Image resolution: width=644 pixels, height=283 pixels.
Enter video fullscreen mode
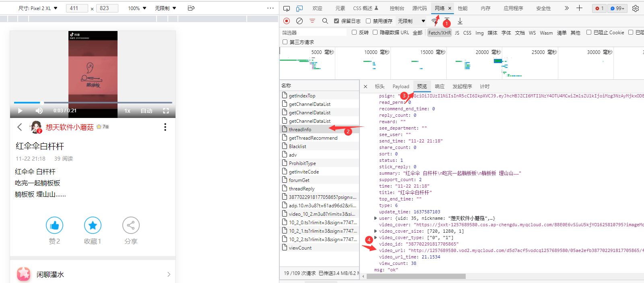pos(166,111)
